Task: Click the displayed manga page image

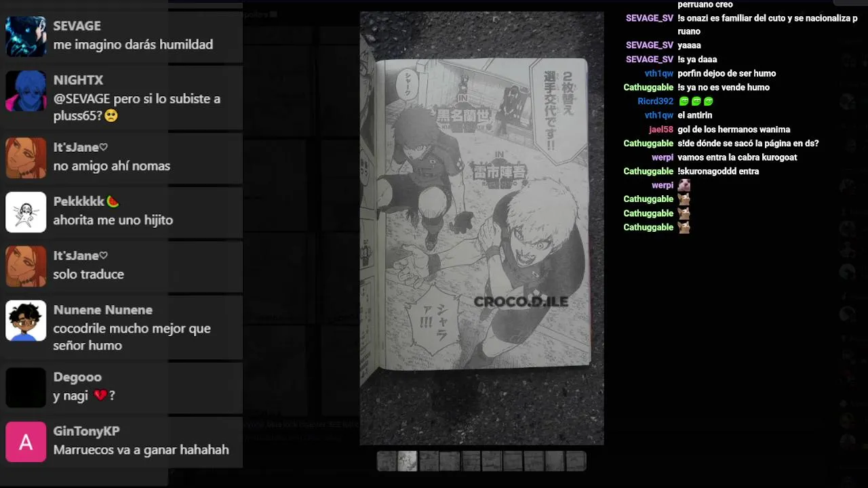Action: point(481,228)
